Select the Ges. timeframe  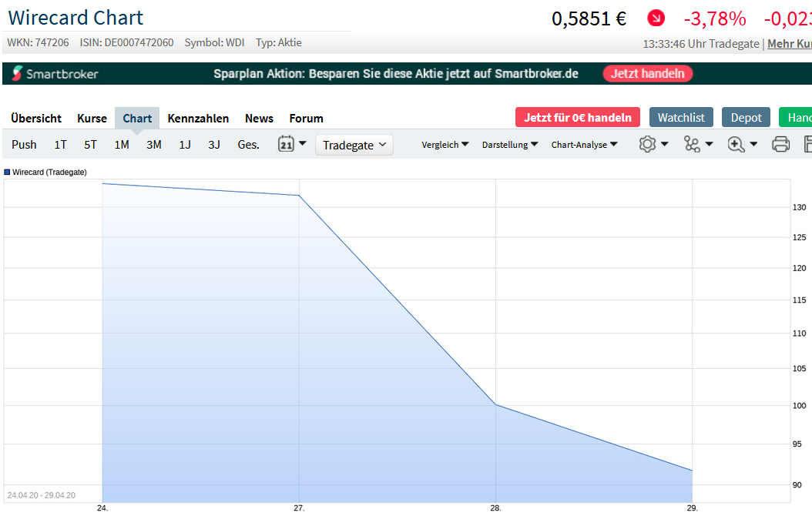tap(248, 144)
